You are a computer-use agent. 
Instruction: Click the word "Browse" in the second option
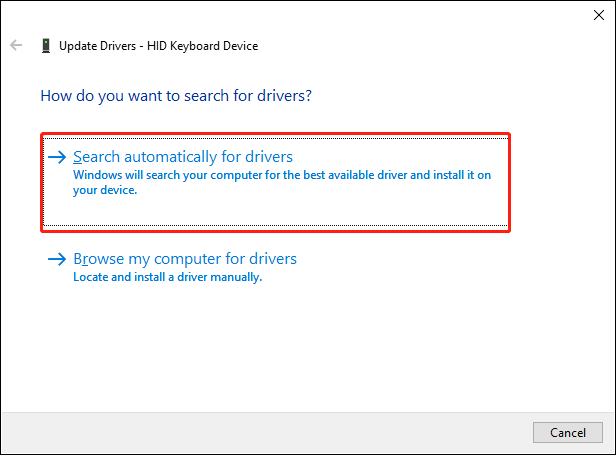[99, 259]
